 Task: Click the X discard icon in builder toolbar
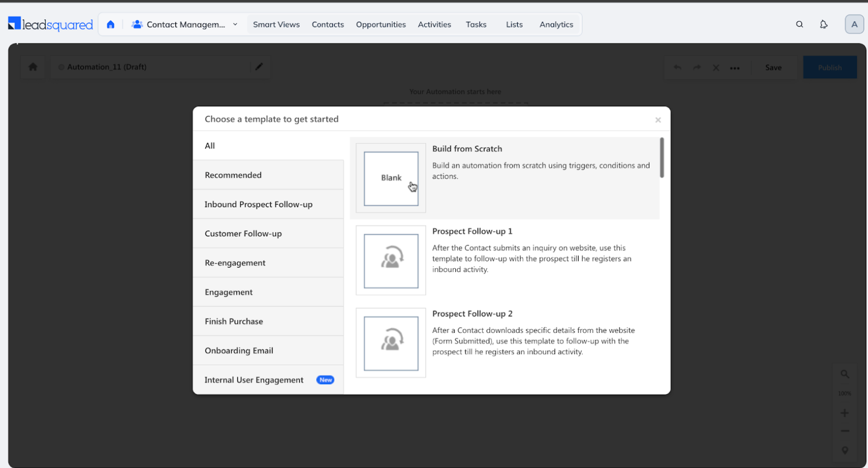click(716, 68)
